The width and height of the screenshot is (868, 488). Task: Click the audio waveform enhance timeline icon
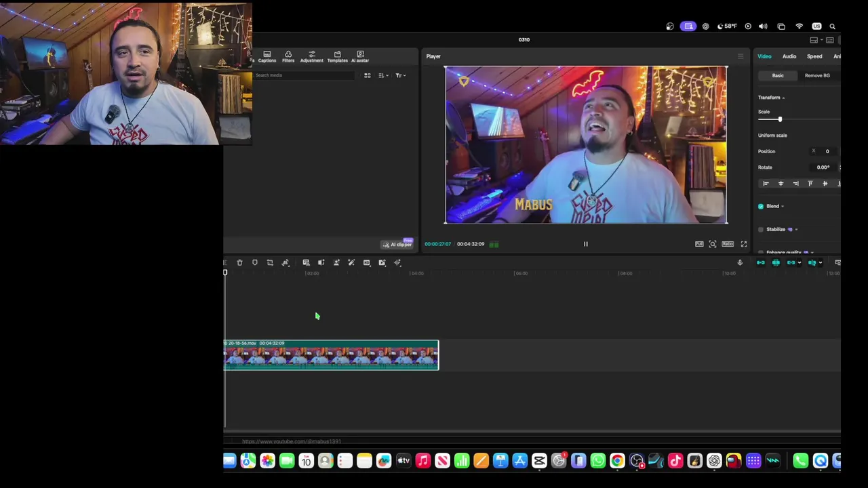398,263
